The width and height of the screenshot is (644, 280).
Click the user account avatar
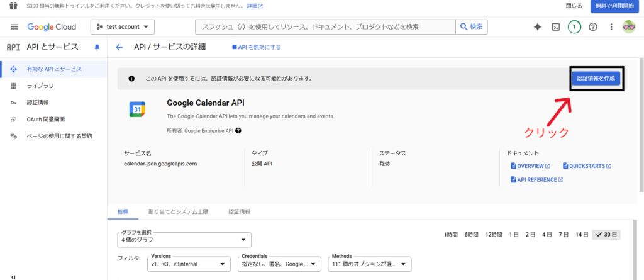coord(628,27)
